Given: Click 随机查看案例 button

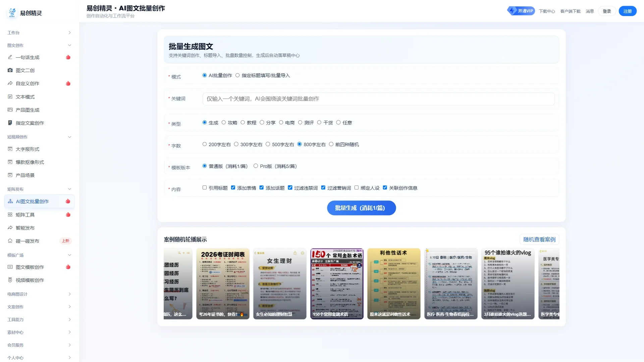Looking at the screenshot, I should click(539, 239).
